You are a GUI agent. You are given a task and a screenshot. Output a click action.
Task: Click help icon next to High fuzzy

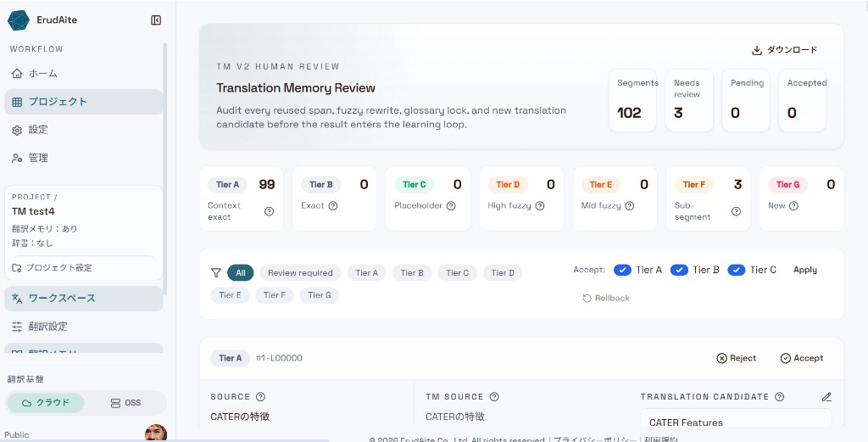pos(540,205)
